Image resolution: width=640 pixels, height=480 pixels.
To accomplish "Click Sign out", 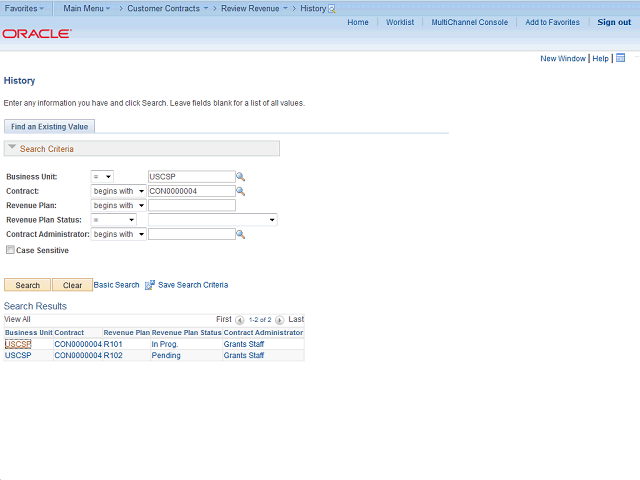I will (614, 22).
